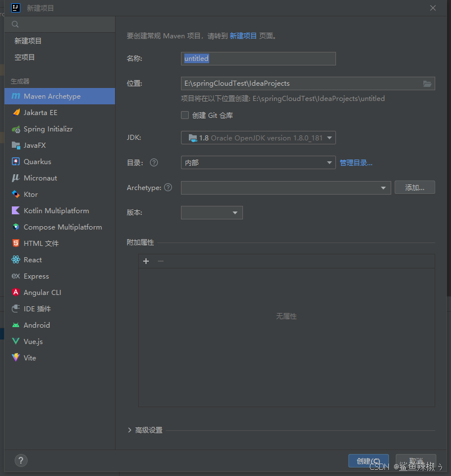Open the Archetype combo box
451x476 pixels.
coord(286,188)
